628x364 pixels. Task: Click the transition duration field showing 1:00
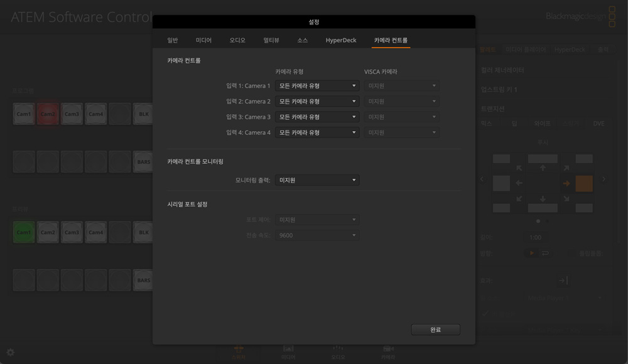pos(535,238)
